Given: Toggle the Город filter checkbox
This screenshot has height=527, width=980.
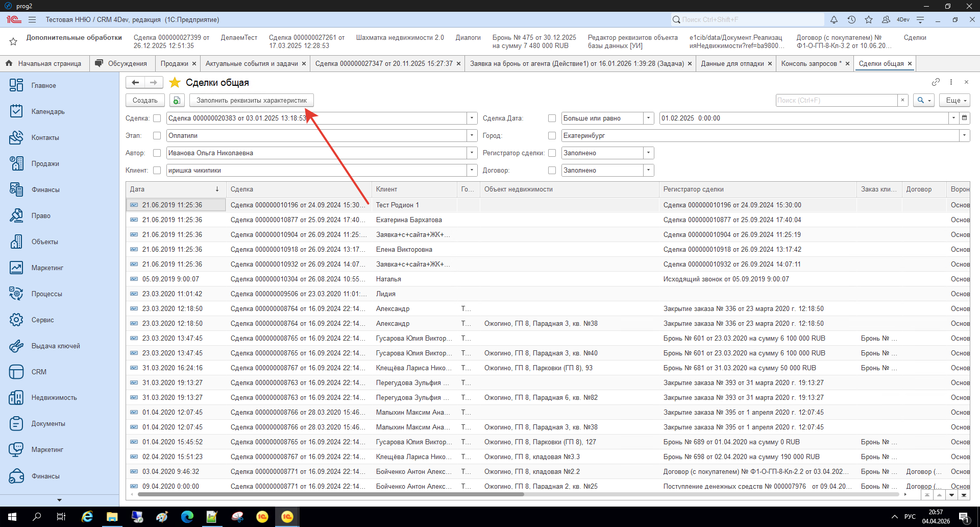Looking at the screenshot, I should (x=552, y=136).
